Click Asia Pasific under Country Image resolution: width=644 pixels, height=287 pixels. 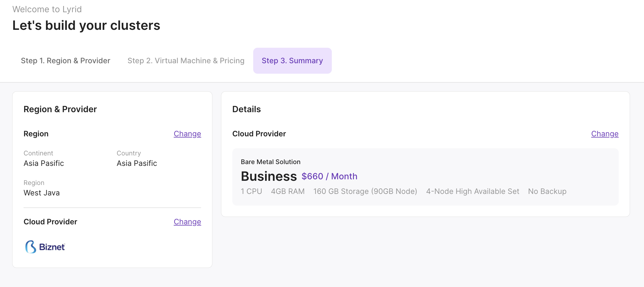pos(137,163)
